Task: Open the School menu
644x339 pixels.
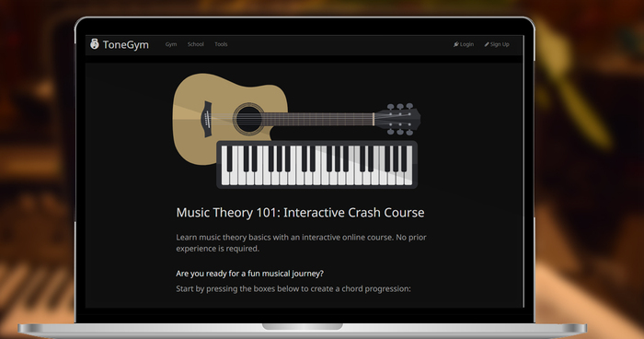Action: click(195, 44)
